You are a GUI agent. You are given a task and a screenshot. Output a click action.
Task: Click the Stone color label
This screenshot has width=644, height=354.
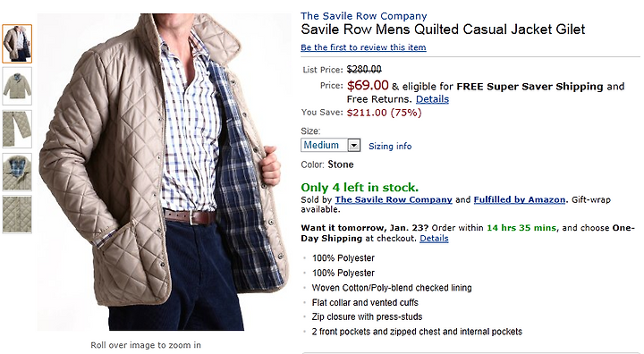point(341,164)
